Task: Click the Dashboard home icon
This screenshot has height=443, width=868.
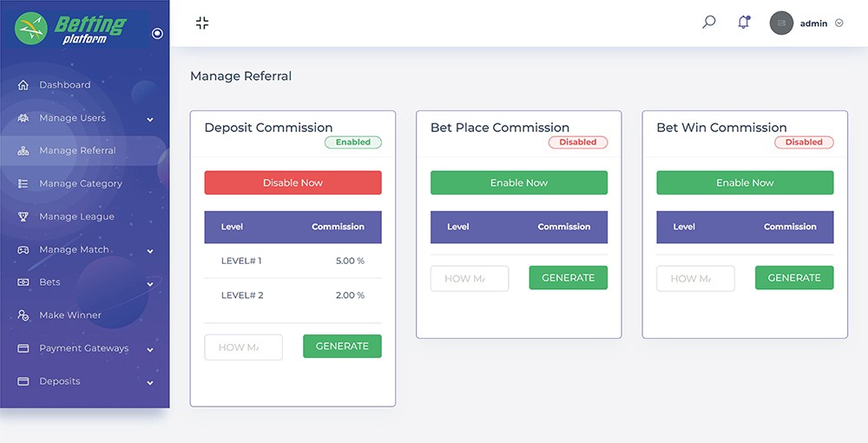Action: [23, 85]
